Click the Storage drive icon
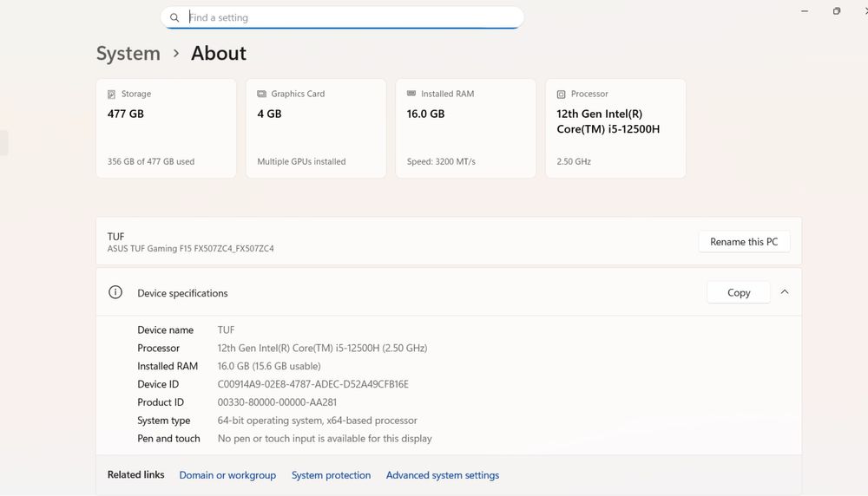 point(111,94)
